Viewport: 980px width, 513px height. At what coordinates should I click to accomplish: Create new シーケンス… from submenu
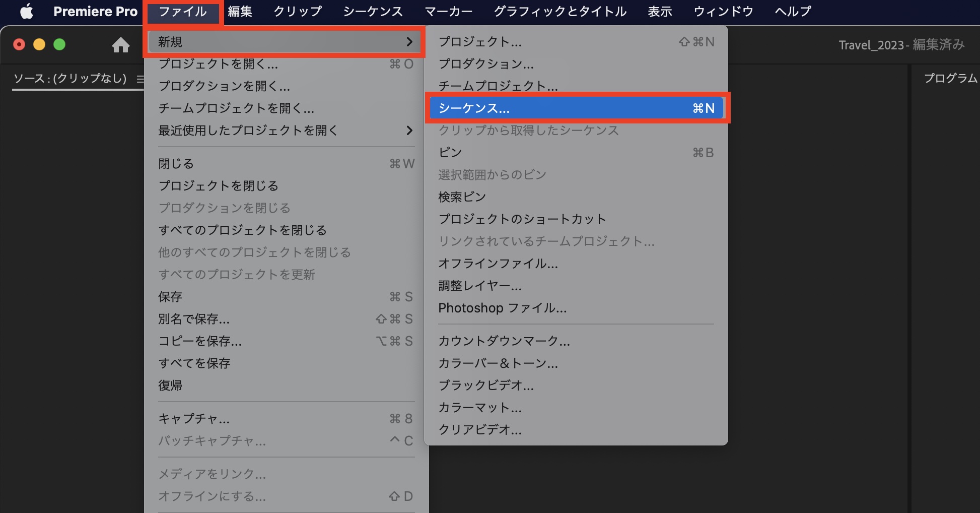tap(576, 108)
